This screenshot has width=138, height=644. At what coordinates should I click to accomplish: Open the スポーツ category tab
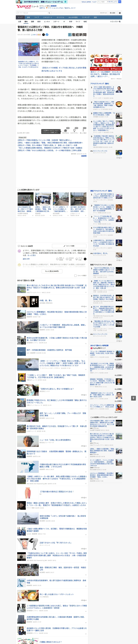tap(56, 21)
